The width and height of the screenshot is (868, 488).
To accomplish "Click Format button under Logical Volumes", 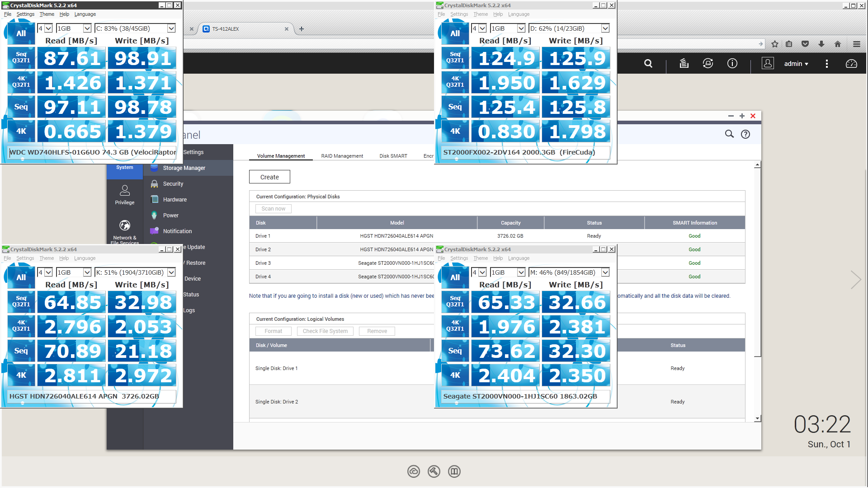I will pyautogui.click(x=273, y=331).
